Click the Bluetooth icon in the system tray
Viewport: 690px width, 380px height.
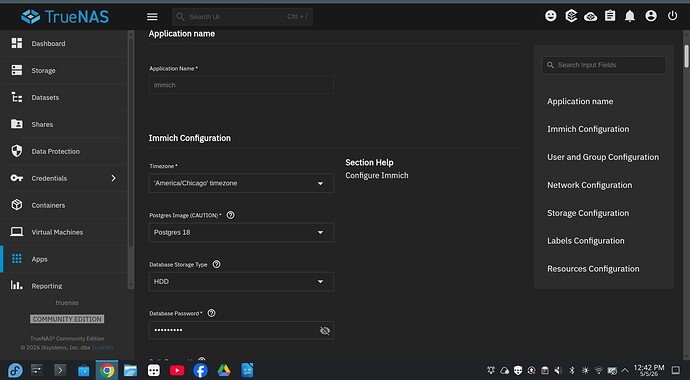(572, 370)
